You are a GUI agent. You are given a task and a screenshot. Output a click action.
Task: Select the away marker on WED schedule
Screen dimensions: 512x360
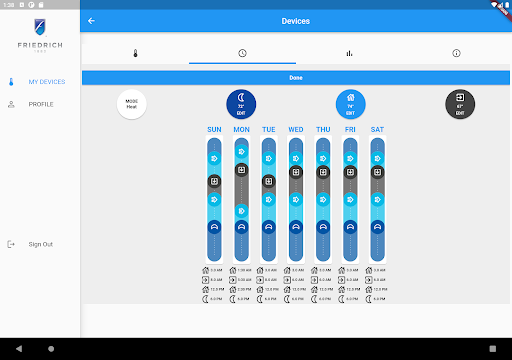296,172
